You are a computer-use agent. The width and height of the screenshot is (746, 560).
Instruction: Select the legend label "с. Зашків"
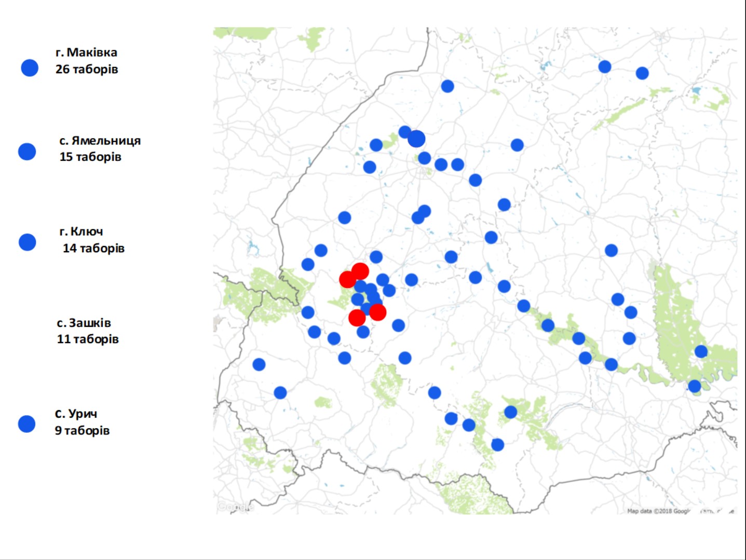pyautogui.click(x=84, y=323)
